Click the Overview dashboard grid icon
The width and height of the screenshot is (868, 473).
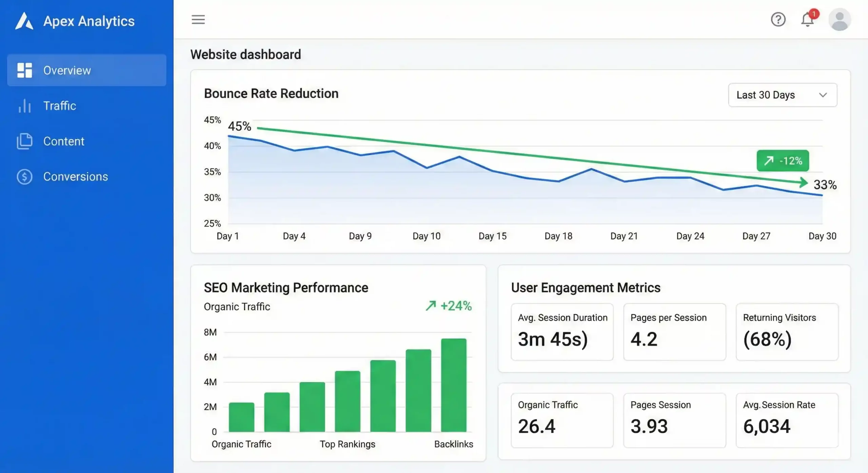[x=24, y=70]
